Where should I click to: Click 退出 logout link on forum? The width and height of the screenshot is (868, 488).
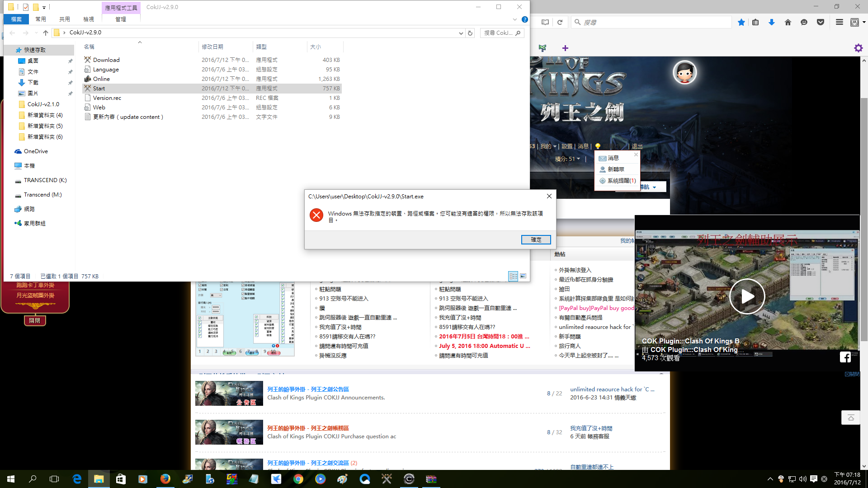(637, 146)
